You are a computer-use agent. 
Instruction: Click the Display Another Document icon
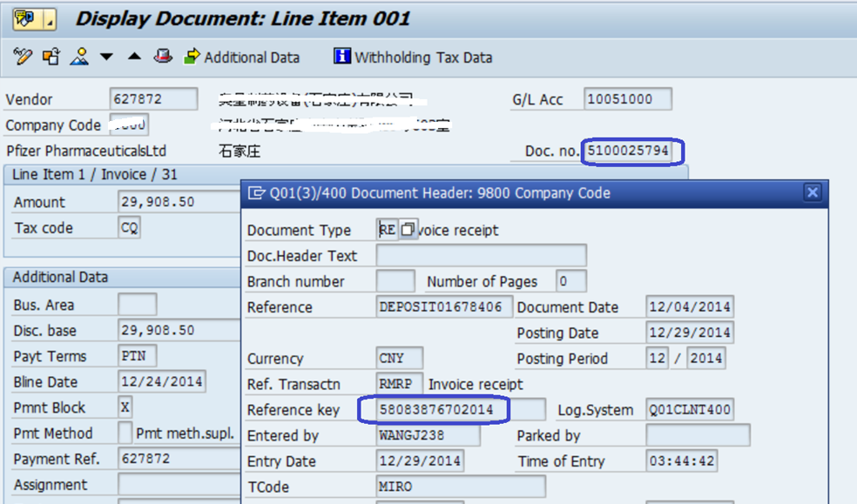[x=51, y=57]
